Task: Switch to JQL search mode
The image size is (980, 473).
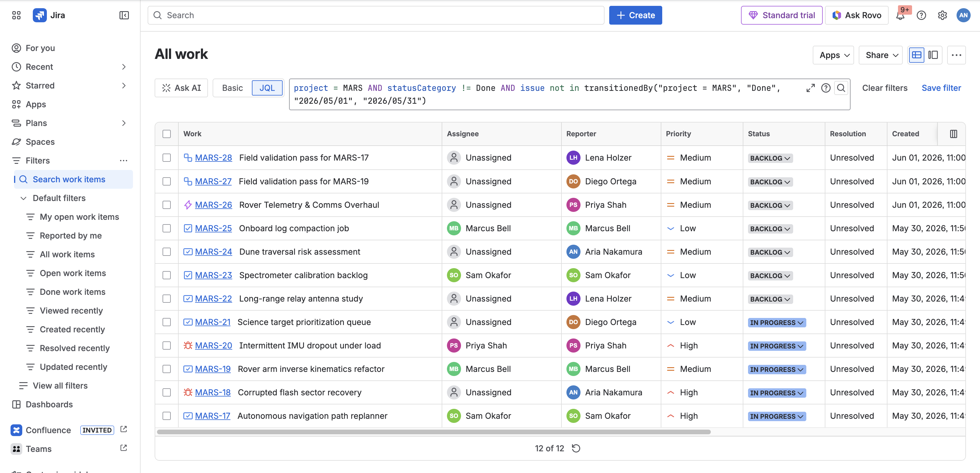Action: coord(267,88)
